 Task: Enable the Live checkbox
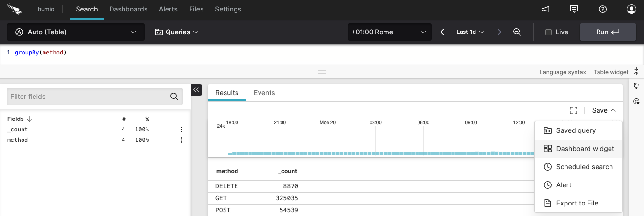[549, 32]
